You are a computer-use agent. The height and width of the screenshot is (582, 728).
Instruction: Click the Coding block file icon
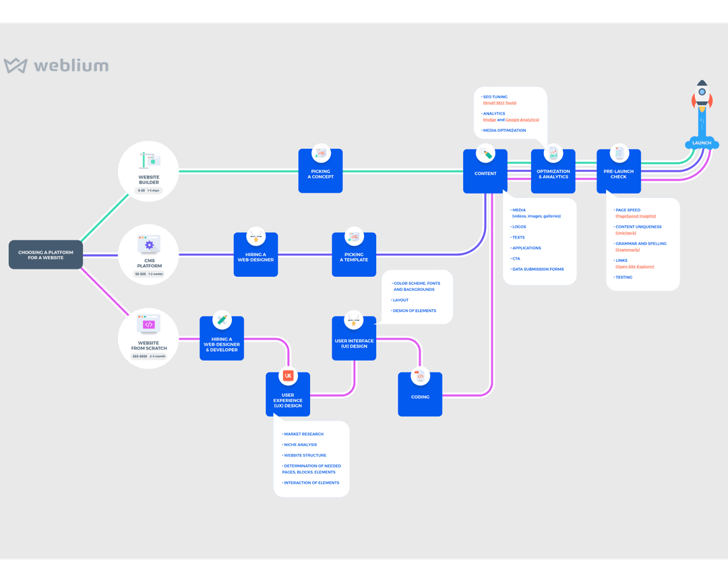pos(420,377)
